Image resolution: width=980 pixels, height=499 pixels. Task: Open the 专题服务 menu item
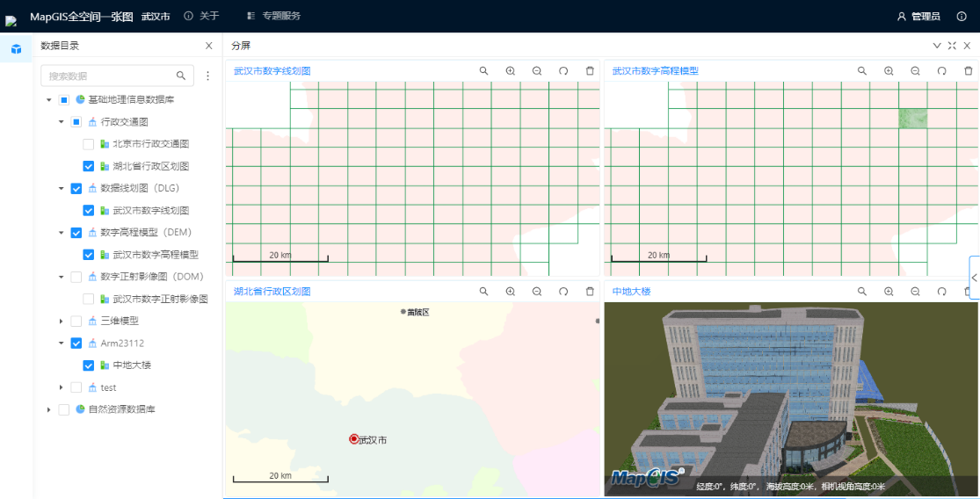273,16
